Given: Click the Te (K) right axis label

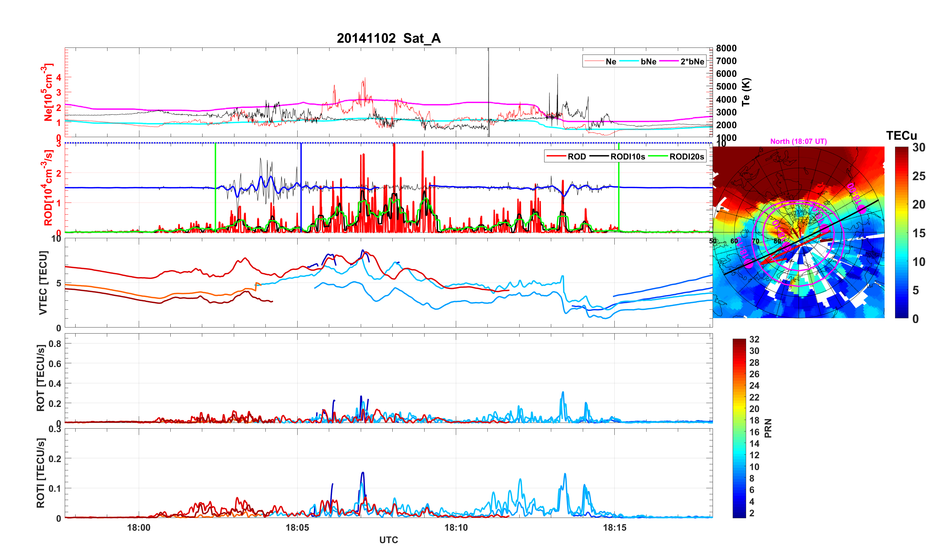Looking at the screenshot, I should click(746, 92).
